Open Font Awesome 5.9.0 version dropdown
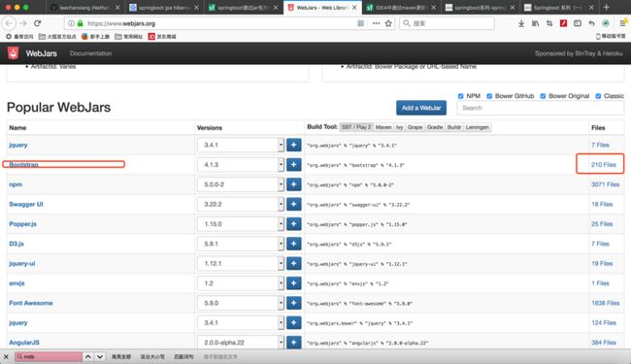Viewport: 631px width, 364px height. 241,303
